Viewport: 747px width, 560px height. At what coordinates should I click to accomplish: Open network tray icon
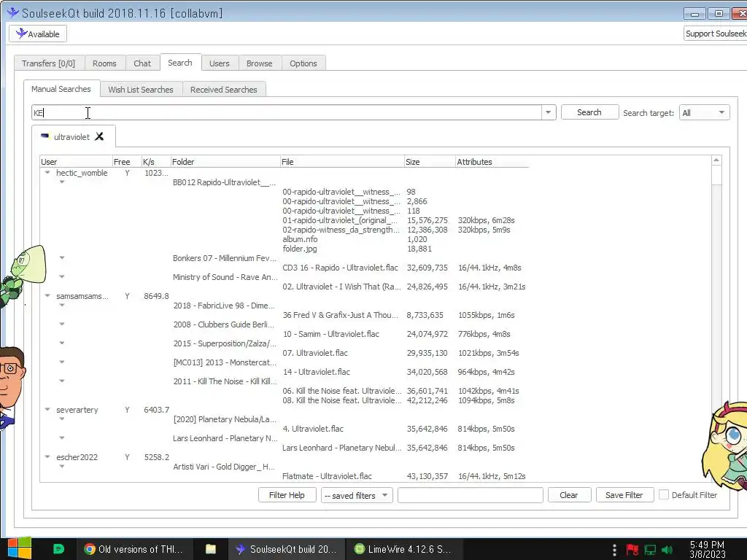[650, 550]
